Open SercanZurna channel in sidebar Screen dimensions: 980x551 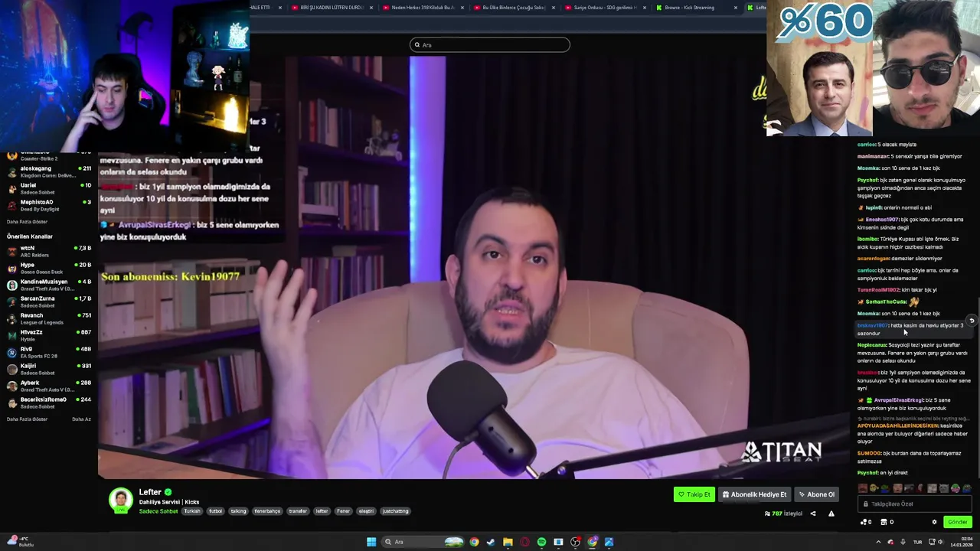(49, 302)
